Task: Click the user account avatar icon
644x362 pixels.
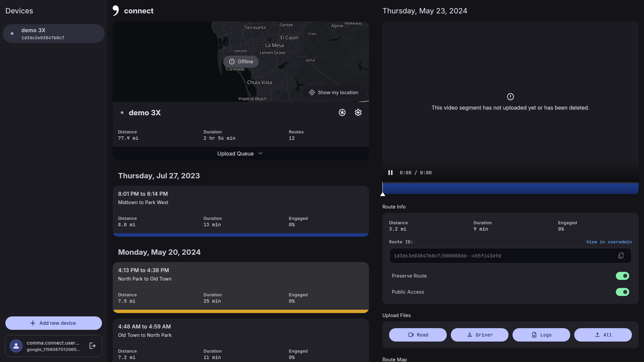Action: [16, 346]
